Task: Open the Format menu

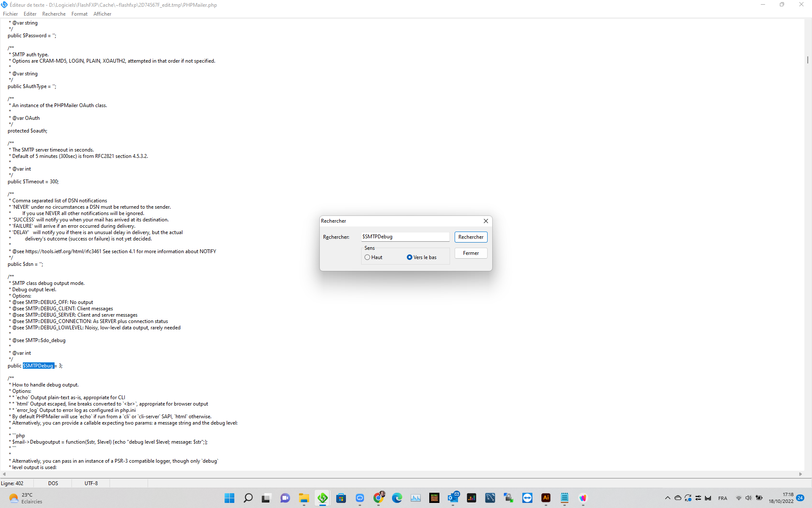Action: click(x=80, y=14)
